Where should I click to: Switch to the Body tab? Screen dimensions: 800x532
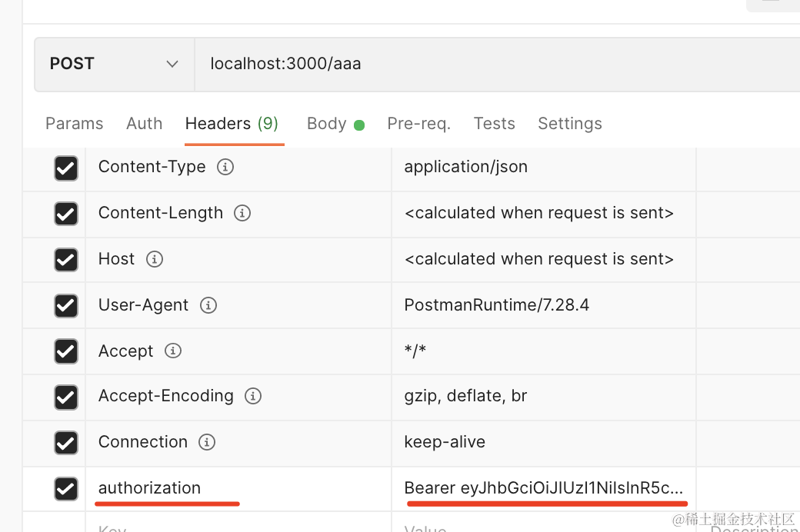[x=327, y=124]
